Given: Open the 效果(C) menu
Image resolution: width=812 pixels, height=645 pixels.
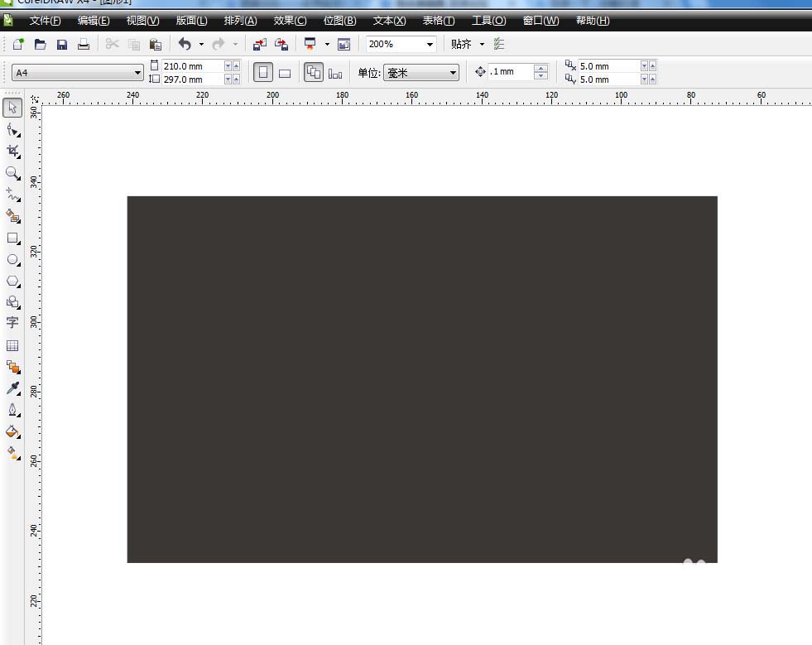Looking at the screenshot, I should pyautogui.click(x=290, y=21).
